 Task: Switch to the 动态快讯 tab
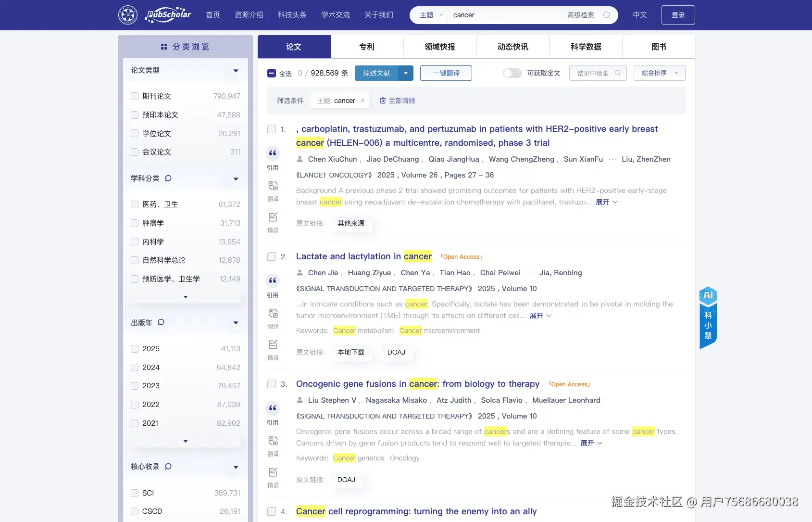click(x=513, y=47)
